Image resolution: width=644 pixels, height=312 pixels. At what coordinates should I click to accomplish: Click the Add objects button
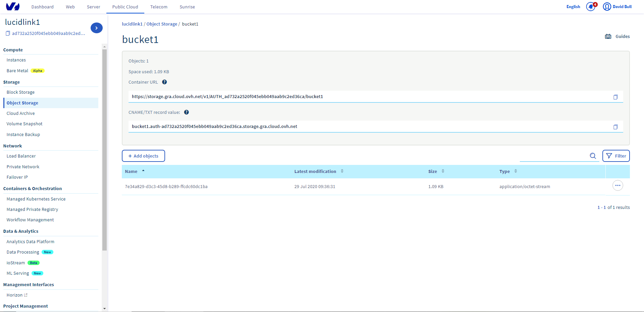(143, 156)
